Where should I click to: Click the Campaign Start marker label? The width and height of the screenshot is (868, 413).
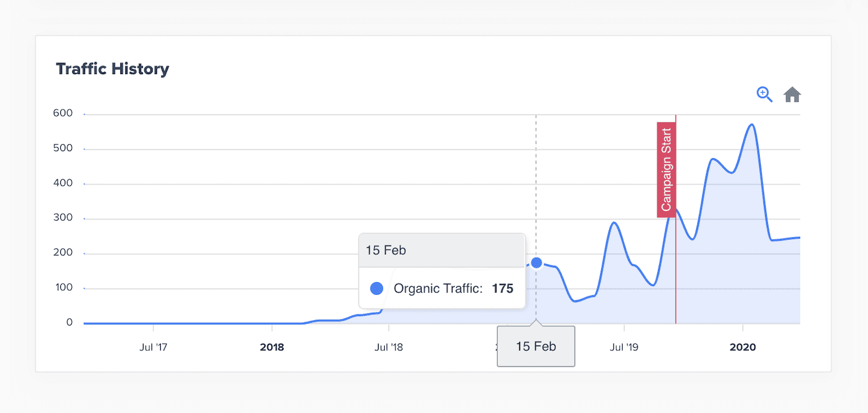667,169
